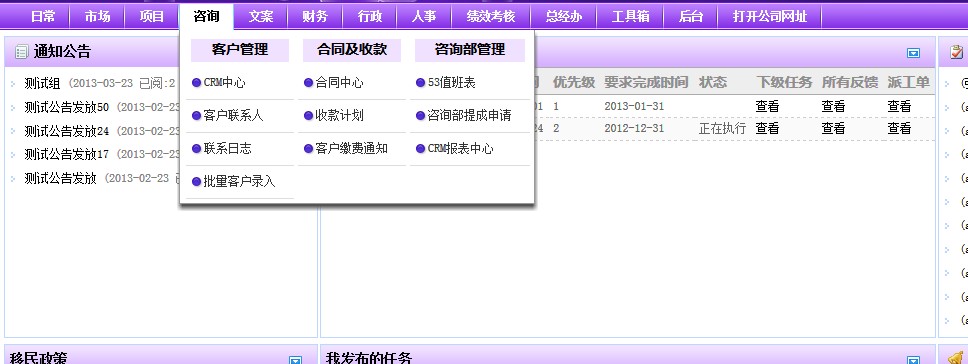
Task: Open the 总经办 menu
Action: coord(564,17)
